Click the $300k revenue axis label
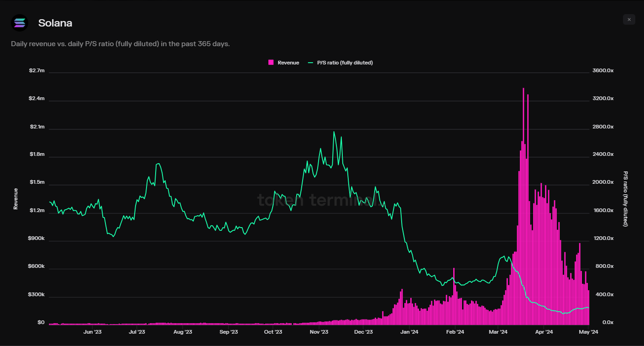Viewport: 644px width, 346px height. pyautogui.click(x=36, y=295)
